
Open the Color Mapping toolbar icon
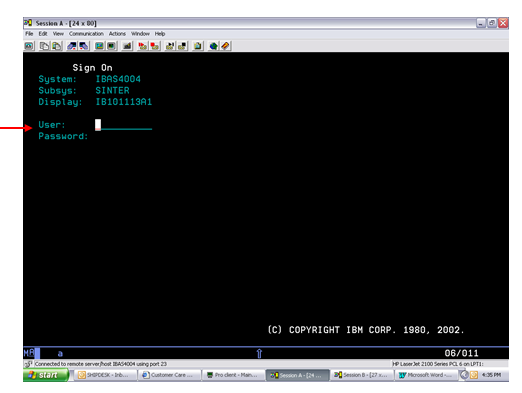tap(111, 46)
